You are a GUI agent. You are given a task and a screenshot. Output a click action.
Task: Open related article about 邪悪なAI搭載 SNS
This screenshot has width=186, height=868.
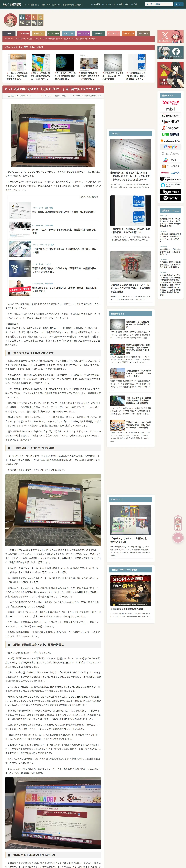(53, 268)
